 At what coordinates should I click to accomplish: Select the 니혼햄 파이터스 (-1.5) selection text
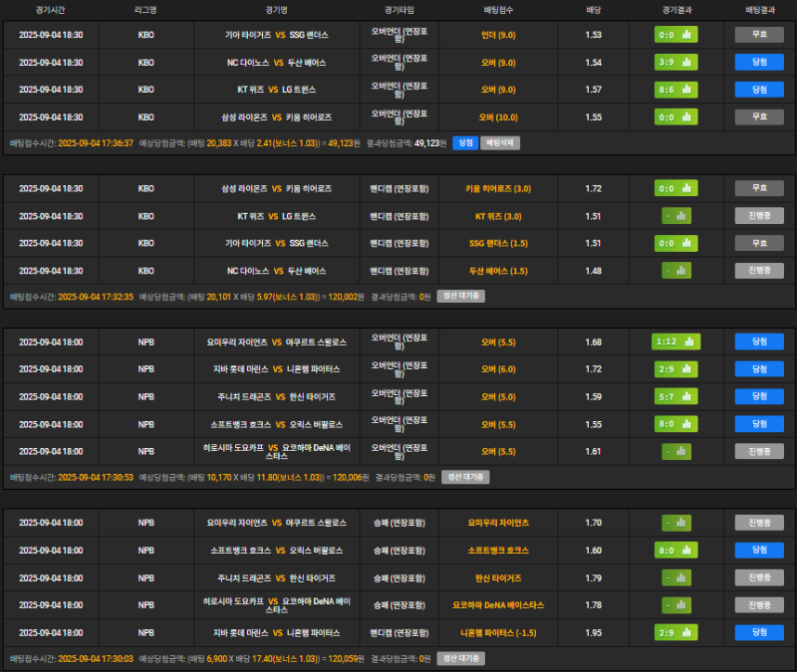498,633
